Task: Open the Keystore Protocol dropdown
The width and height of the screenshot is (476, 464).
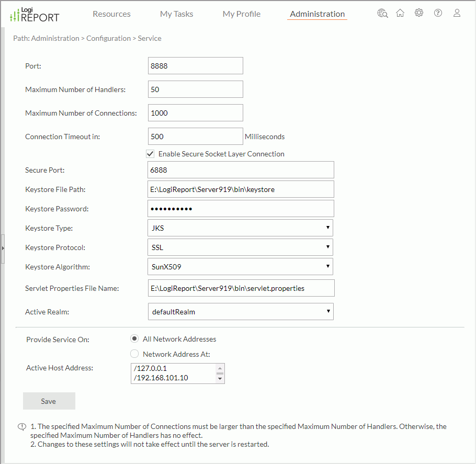Action: pyautogui.click(x=328, y=247)
